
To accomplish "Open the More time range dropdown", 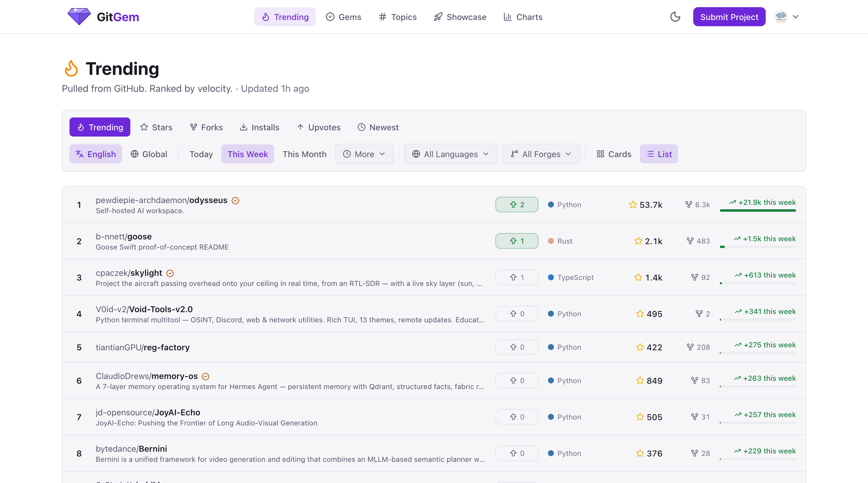I will click(x=364, y=154).
